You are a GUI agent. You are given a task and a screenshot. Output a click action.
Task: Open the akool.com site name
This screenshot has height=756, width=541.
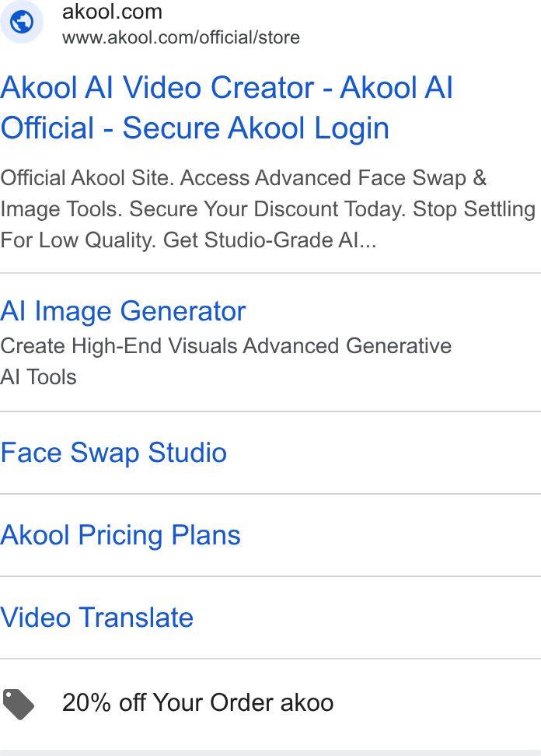tap(112, 12)
